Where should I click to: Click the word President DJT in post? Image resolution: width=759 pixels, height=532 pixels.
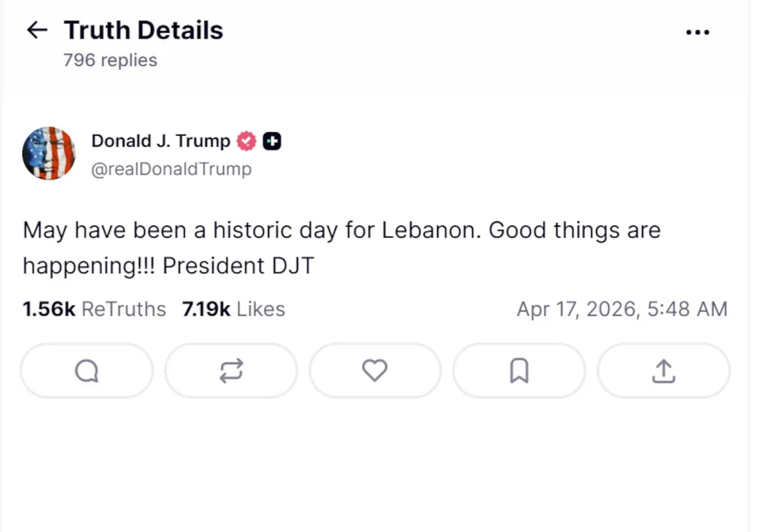tap(238, 266)
